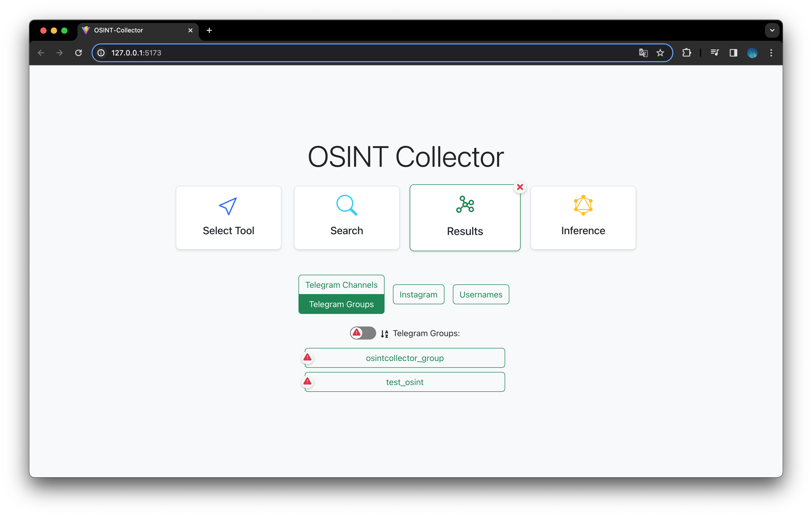
Task: Click the magnifying glass Search icon
Action: point(347,205)
